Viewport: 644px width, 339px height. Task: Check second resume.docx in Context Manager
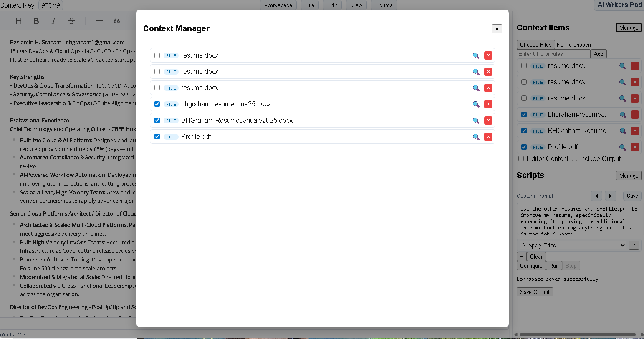click(x=157, y=71)
